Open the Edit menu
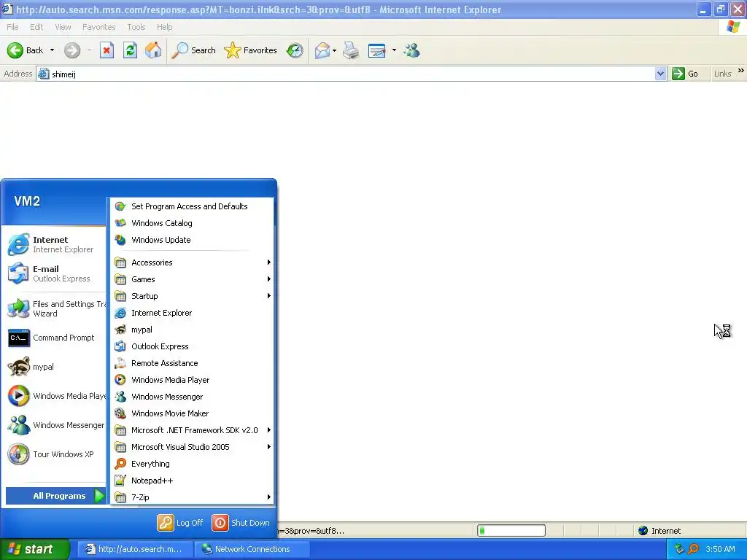The height and width of the screenshot is (560, 747). 36,27
